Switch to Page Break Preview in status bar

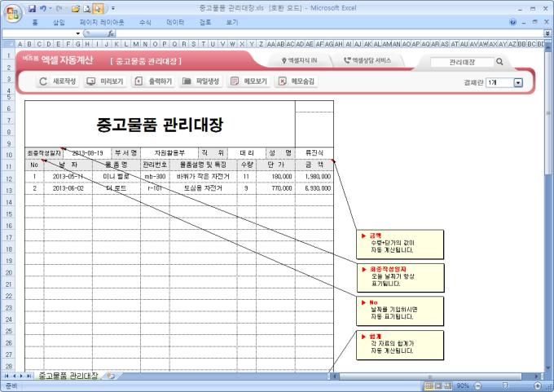click(x=448, y=385)
